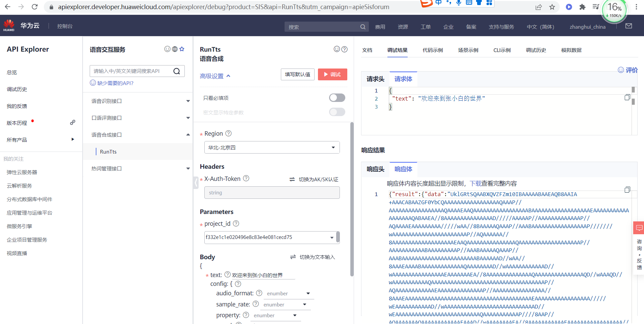This screenshot has height=324, width=644.
Task: Open the help icon in RunTts header
Action: pos(344,49)
